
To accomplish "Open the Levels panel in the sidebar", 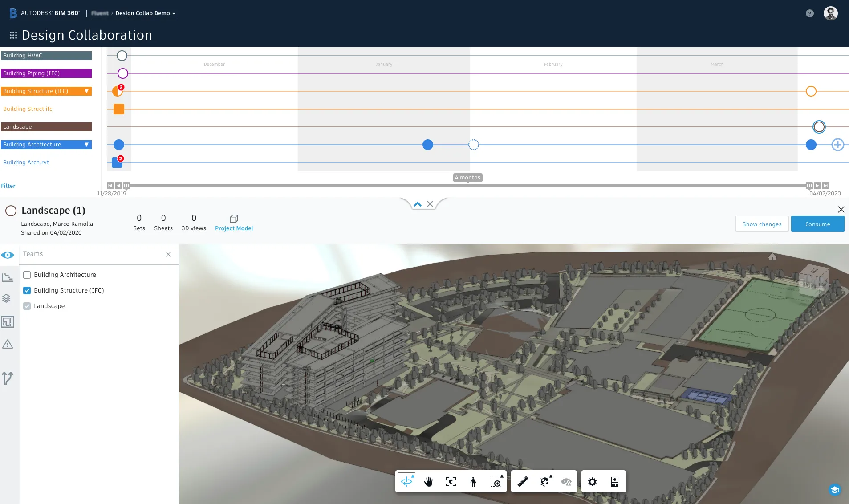I will coord(8,277).
